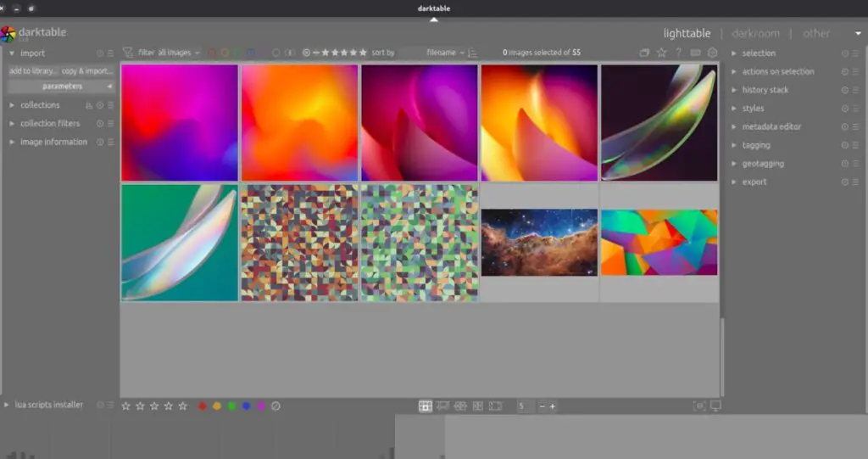868x459 pixels.
Task: Switch to the darkroom view
Action: (755, 33)
